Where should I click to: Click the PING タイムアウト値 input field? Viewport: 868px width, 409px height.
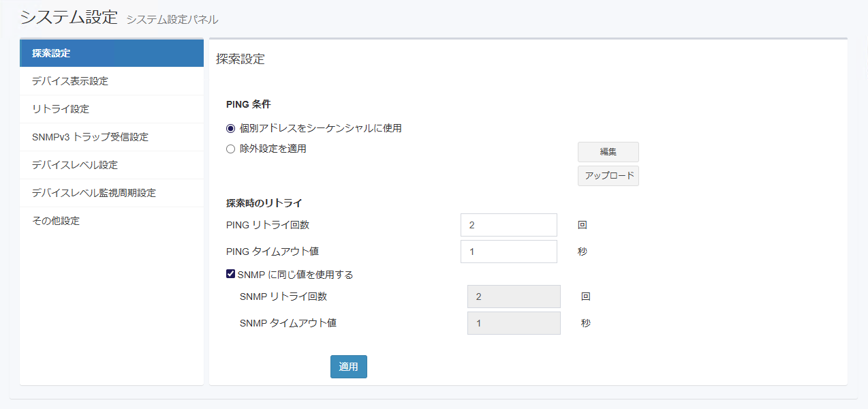click(508, 252)
